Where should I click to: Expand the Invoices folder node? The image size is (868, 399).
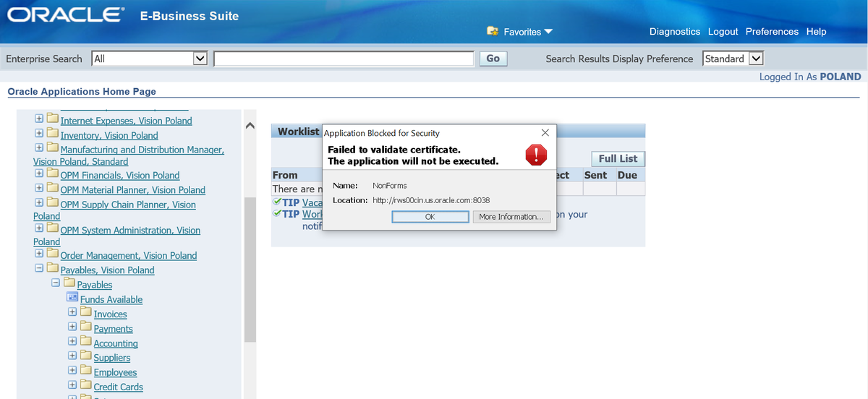click(72, 314)
